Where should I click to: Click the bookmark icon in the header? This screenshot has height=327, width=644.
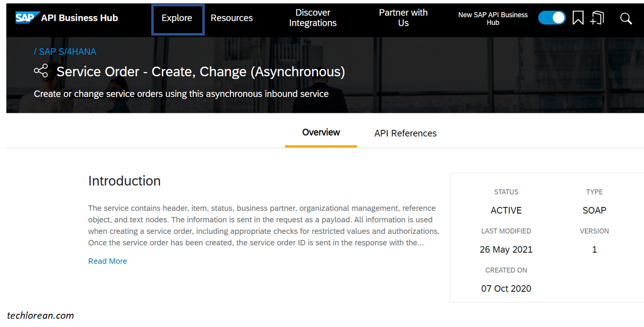pos(578,18)
